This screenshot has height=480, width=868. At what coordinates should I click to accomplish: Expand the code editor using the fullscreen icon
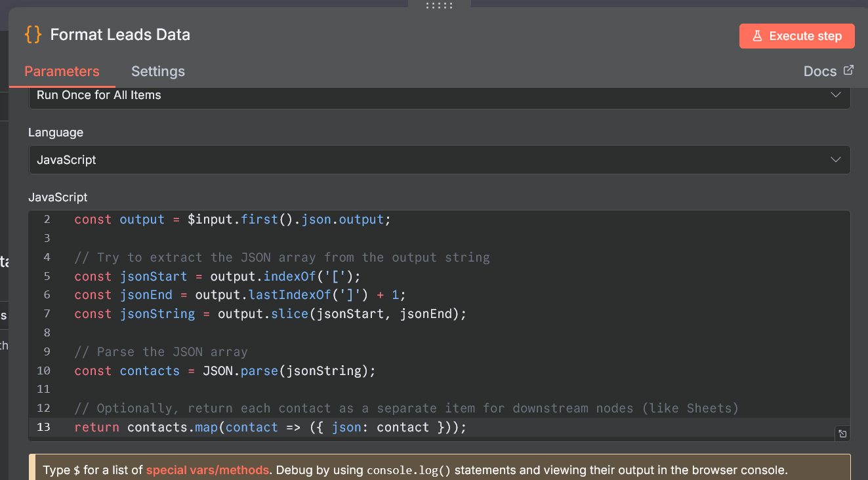pos(842,433)
